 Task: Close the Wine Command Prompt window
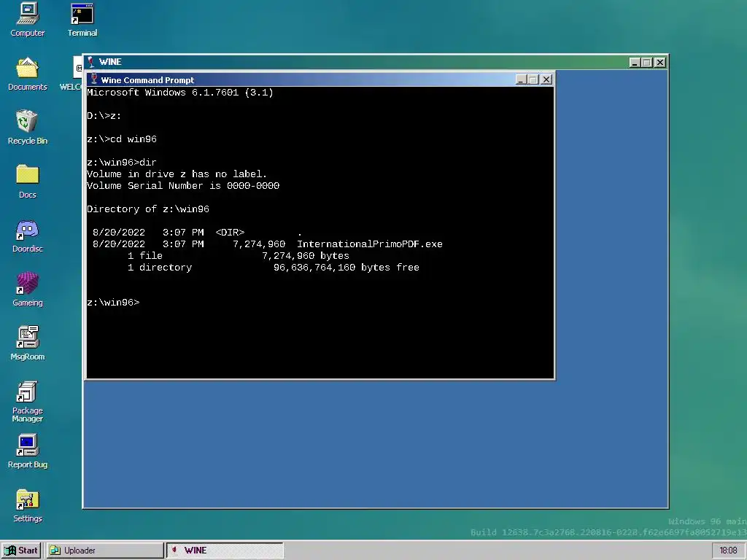click(x=546, y=79)
